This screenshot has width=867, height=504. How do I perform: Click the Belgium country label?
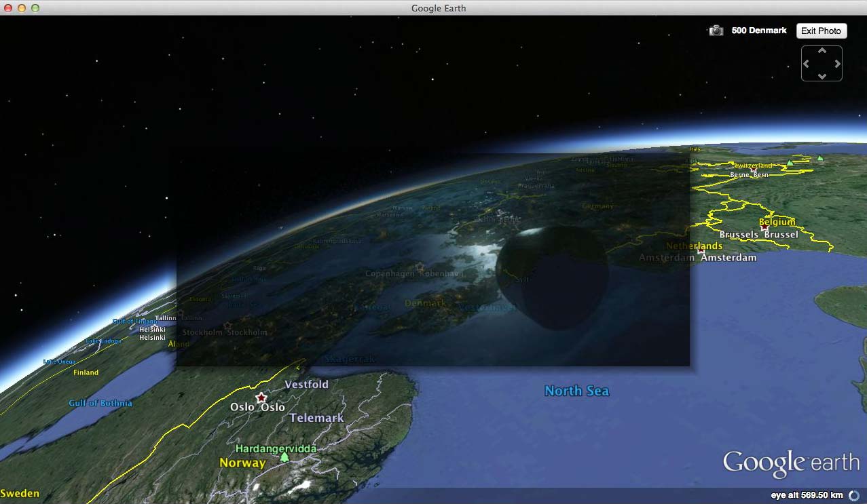pyautogui.click(x=777, y=222)
